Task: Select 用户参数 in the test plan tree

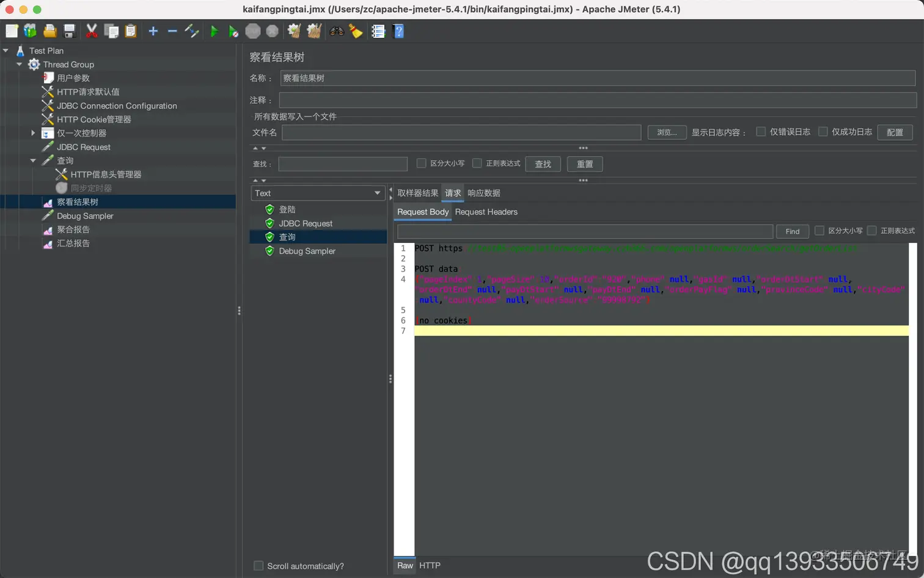Action: [73, 78]
